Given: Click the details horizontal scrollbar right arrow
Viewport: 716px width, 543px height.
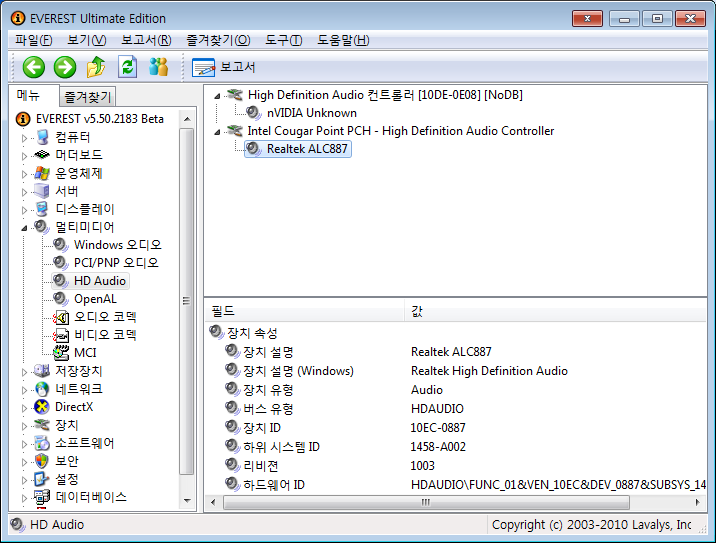Looking at the screenshot, I should point(698,502).
